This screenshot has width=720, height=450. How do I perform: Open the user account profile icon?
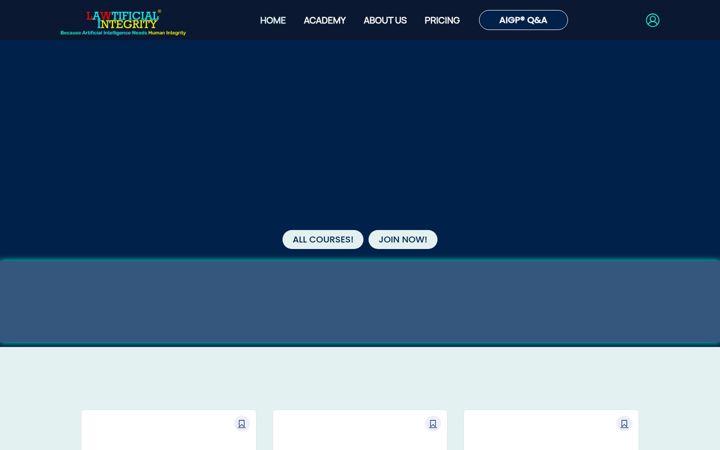pyautogui.click(x=652, y=20)
